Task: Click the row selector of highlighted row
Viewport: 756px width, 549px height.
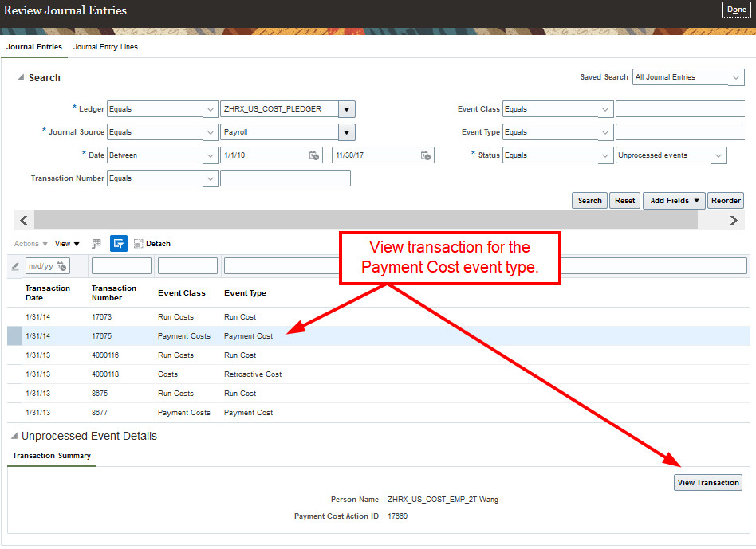Action: tap(14, 336)
